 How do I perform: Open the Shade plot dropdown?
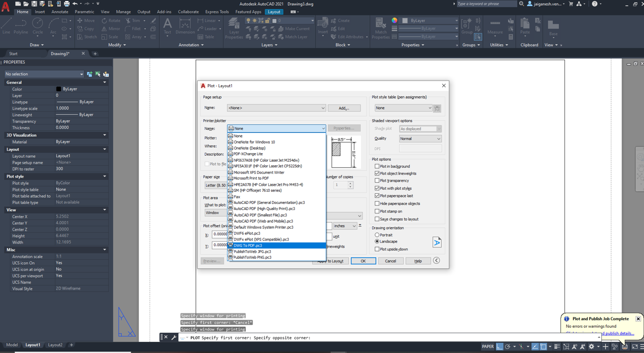tap(420, 128)
